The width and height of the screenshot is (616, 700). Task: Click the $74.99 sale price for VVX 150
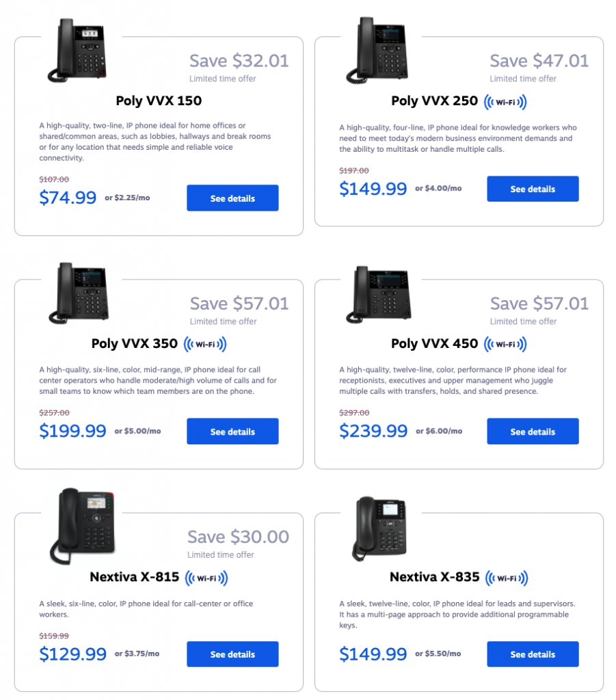(68, 198)
